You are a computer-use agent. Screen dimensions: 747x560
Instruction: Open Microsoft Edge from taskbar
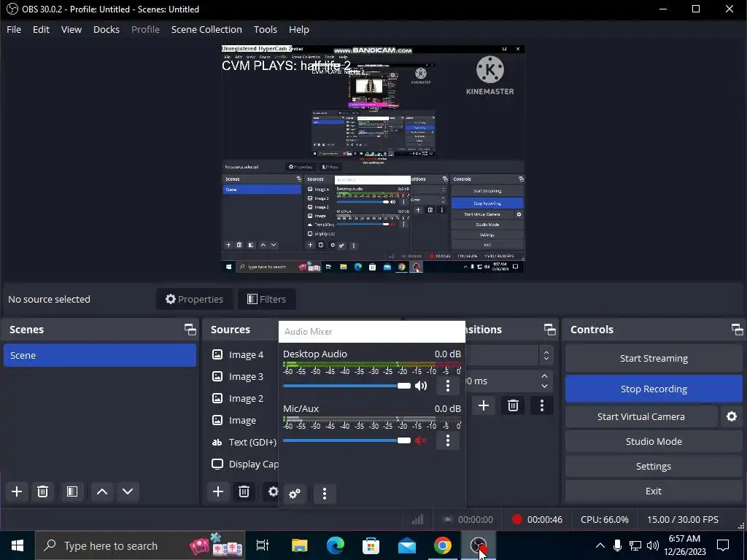pos(336,545)
